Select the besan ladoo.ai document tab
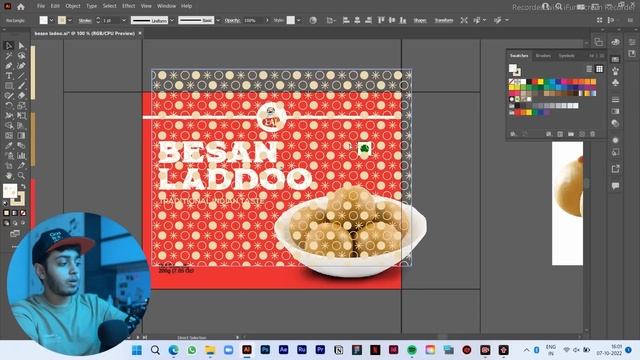This screenshot has height=360, width=640. click(84, 33)
